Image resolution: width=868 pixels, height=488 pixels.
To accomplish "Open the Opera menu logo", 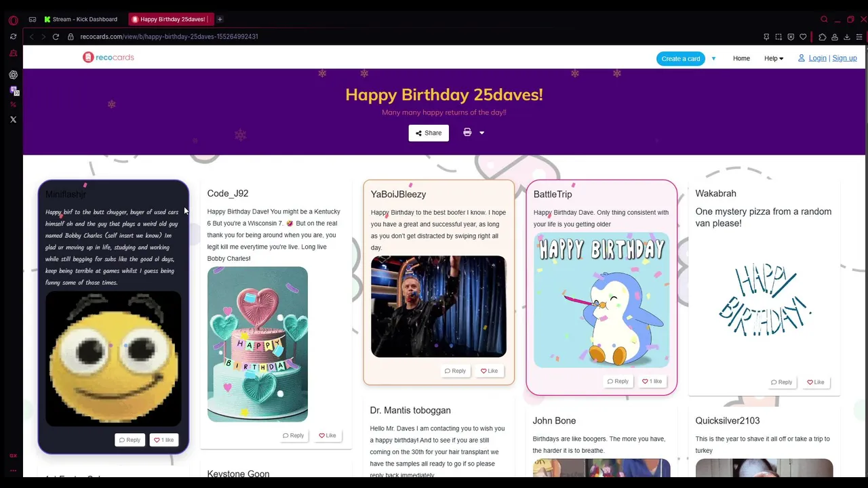I will tap(13, 20).
